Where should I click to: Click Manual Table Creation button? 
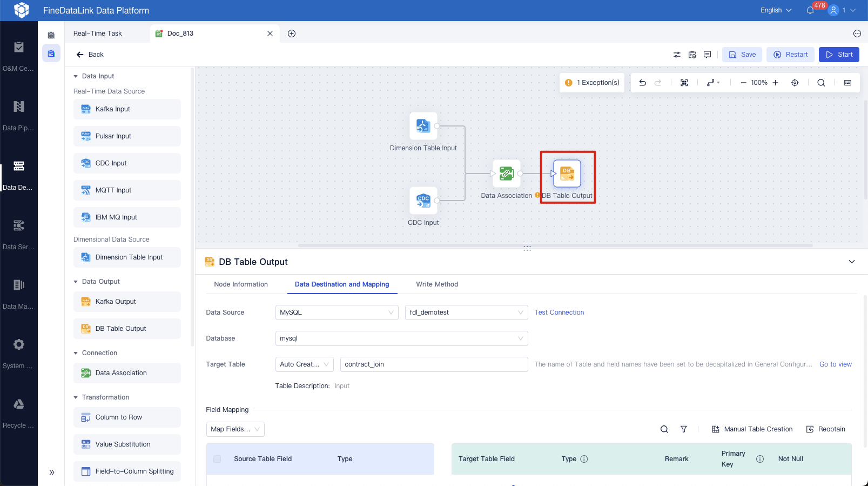(752, 429)
